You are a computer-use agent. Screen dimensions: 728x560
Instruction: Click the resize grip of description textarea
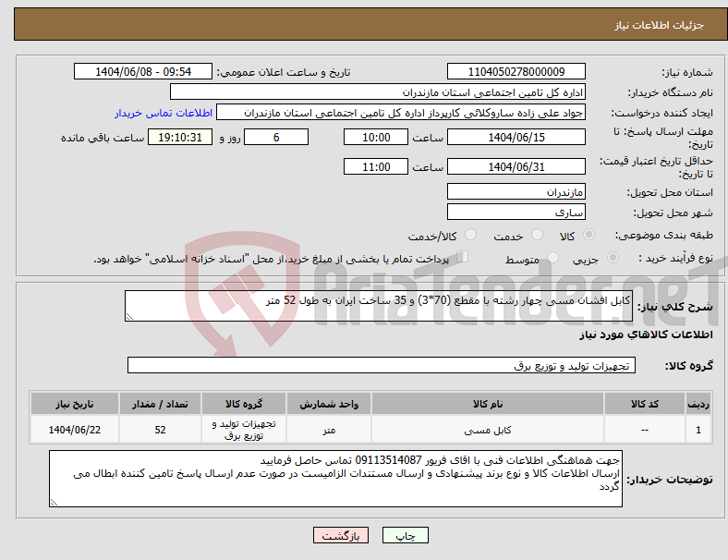129,317
